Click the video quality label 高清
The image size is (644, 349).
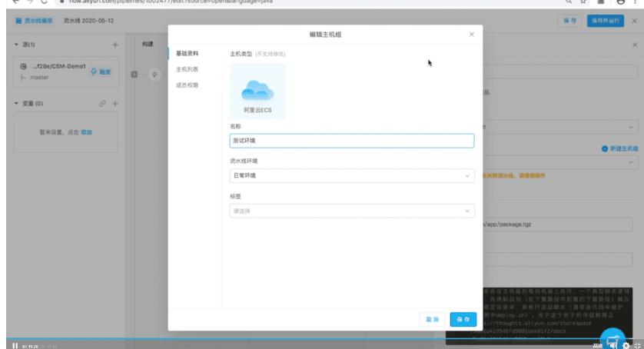pos(598,346)
